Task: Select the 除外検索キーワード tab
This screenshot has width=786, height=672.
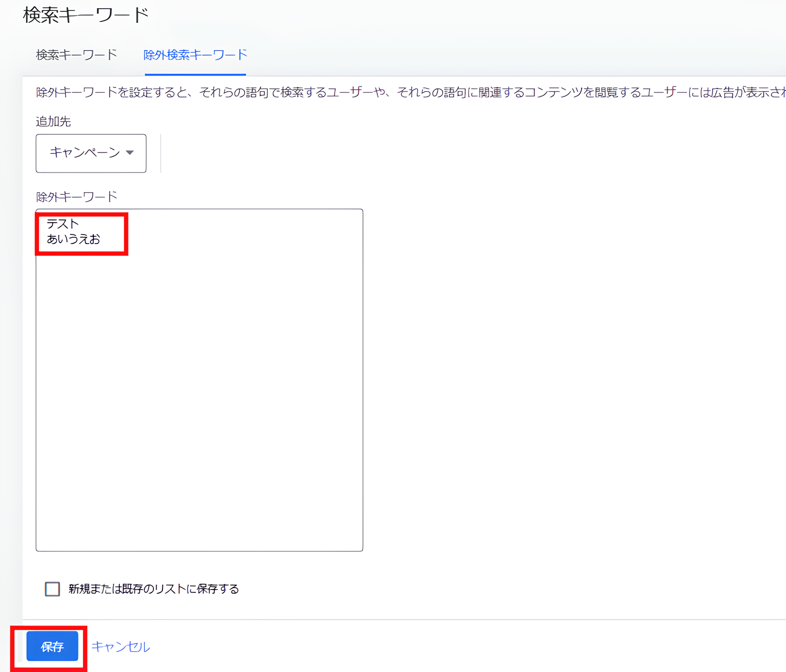Action: click(195, 54)
